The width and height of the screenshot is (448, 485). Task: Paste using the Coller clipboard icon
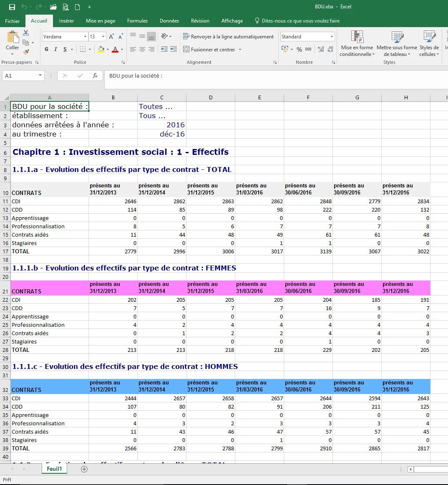[13, 37]
